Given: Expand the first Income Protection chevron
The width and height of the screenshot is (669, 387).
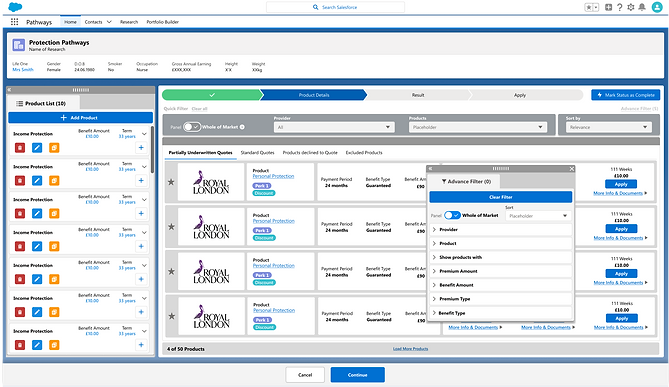Looking at the screenshot, I should pos(144,134).
